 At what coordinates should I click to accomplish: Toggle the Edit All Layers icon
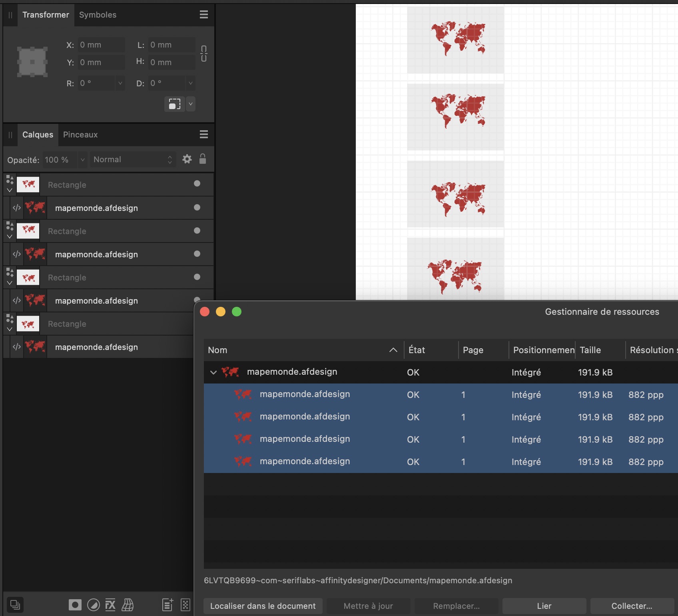click(x=15, y=605)
